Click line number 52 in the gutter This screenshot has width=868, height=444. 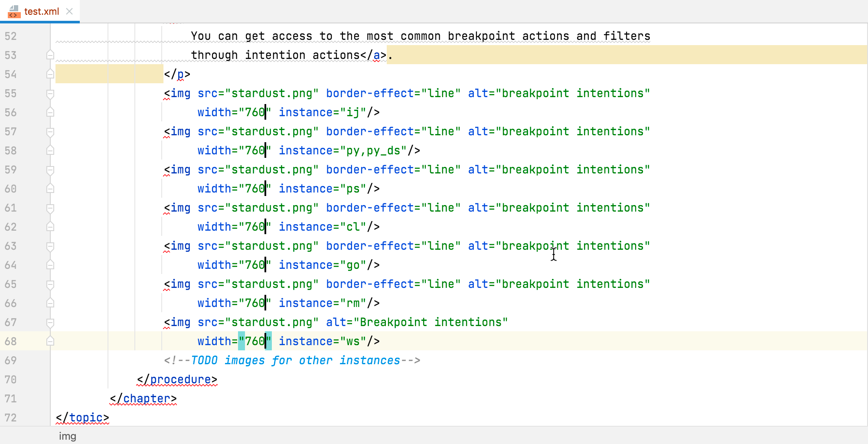(x=11, y=36)
